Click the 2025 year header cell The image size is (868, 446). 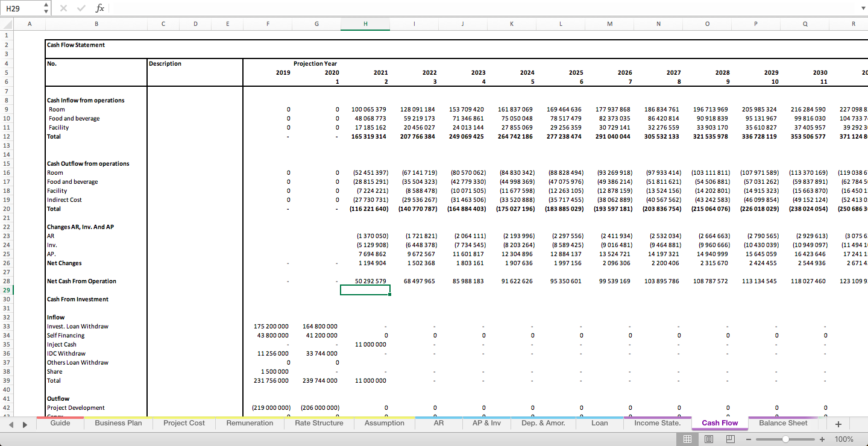576,72
